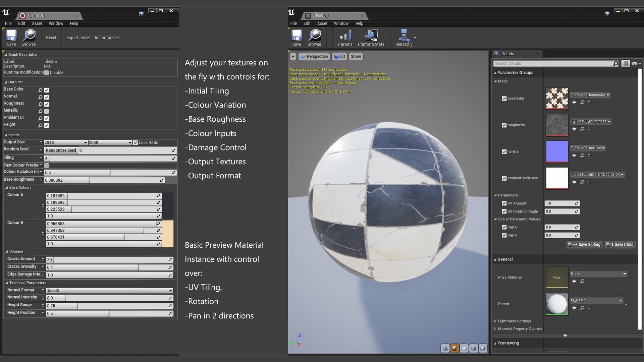Open Platform Stats

pos(371,37)
